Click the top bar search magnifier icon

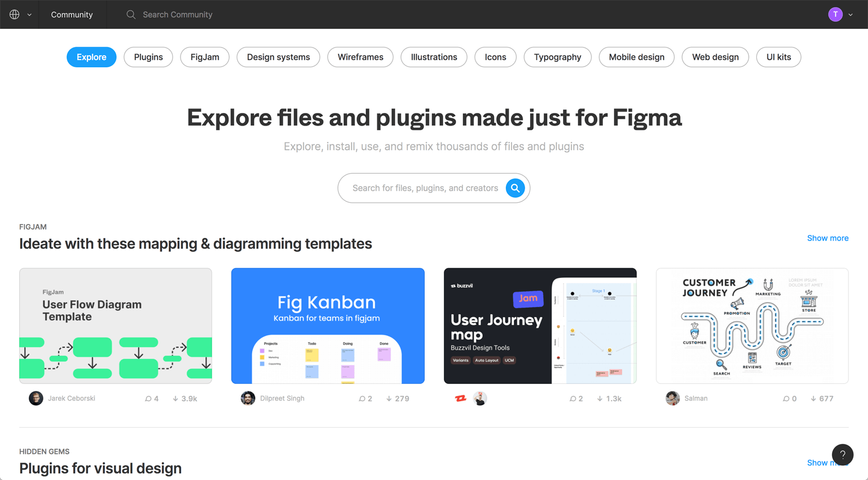click(x=131, y=14)
